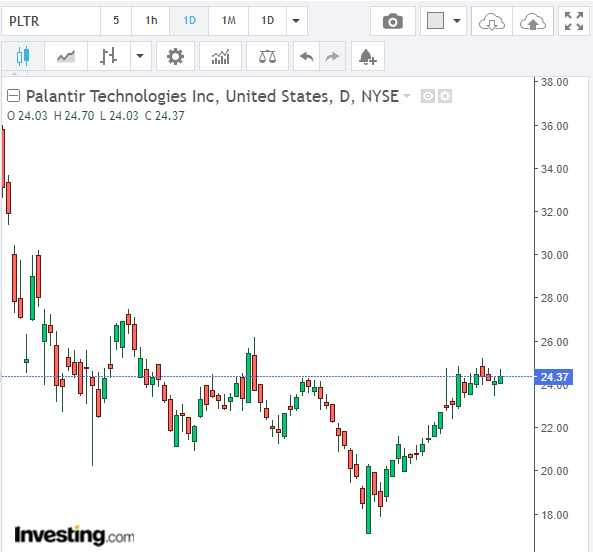
Task: Select the 1M interval
Action: (x=228, y=21)
